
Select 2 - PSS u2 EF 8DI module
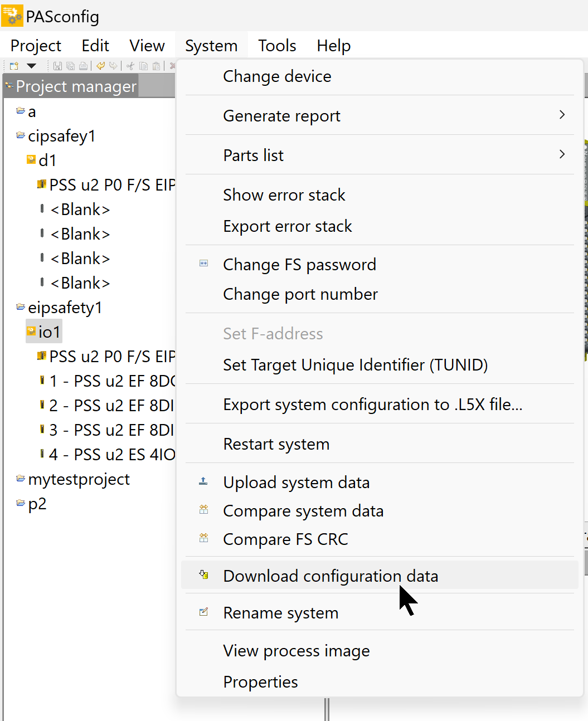[111, 406]
